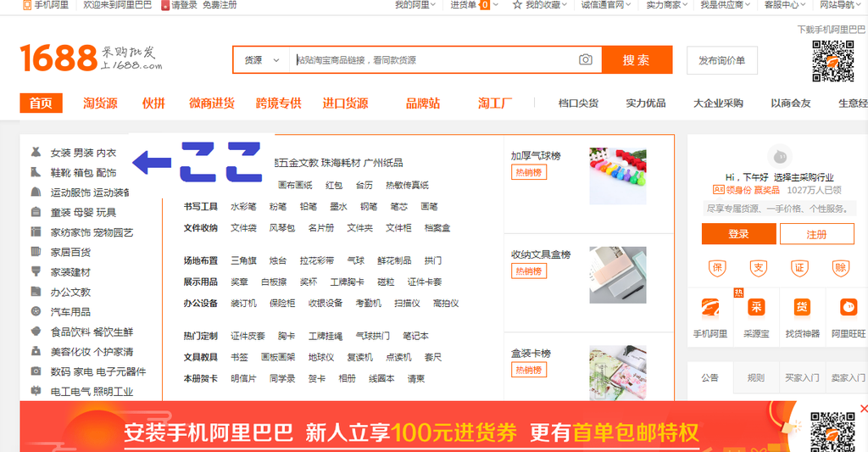Click the 证 shield badge icon
The width and height of the screenshot is (868, 452).
799,269
